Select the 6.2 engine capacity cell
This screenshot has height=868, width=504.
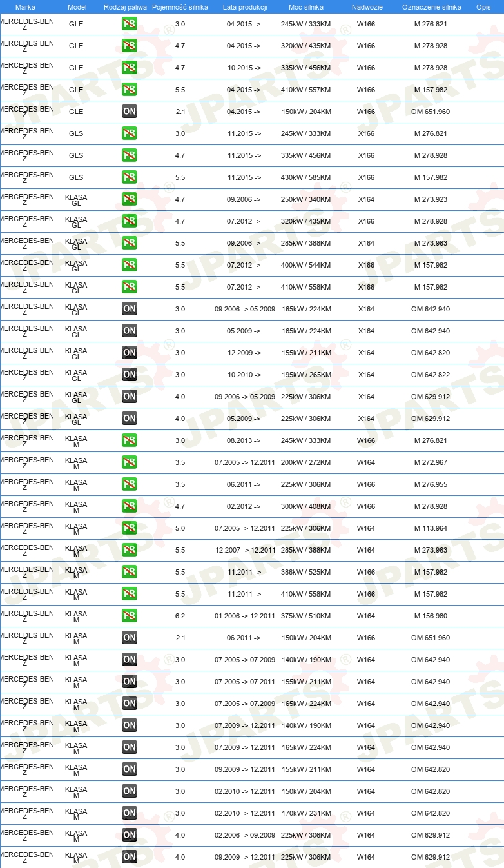click(180, 616)
